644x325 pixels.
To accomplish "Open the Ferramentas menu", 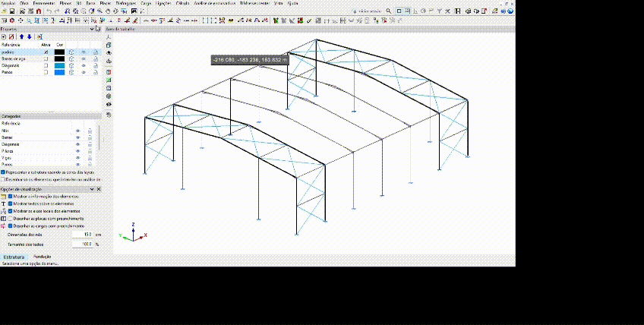I will click(x=43, y=3).
